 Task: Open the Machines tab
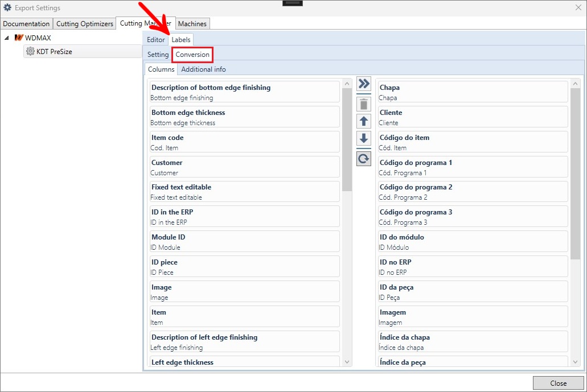[192, 23]
